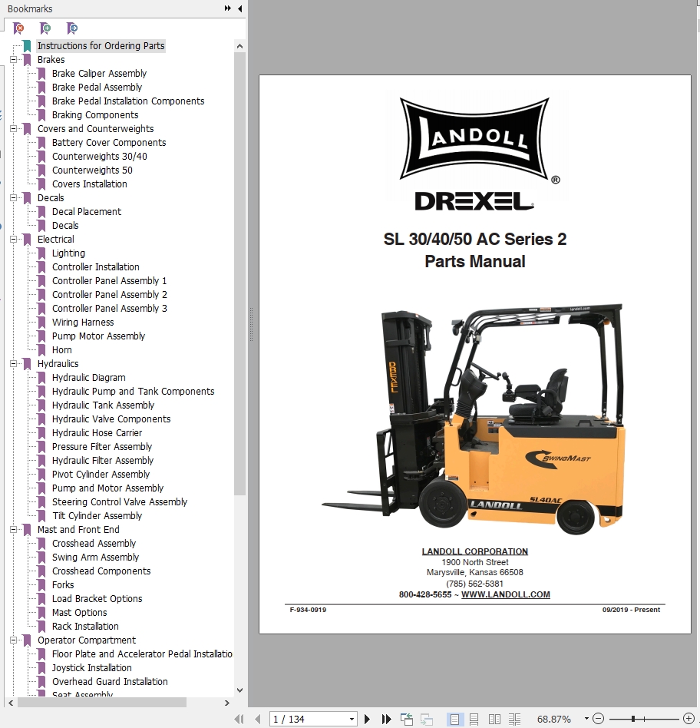
Task: Open the page number dropdown
Action: pyautogui.click(x=352, y=720)
